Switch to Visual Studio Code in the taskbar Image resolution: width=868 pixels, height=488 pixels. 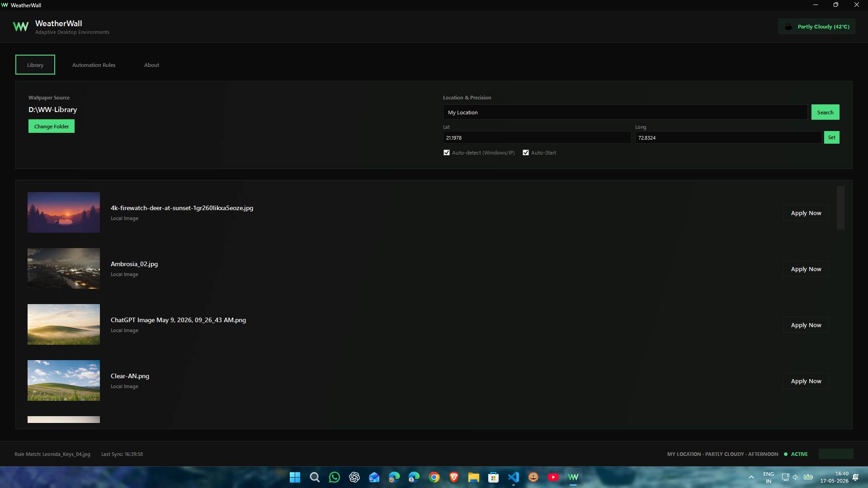coord(514,477)
